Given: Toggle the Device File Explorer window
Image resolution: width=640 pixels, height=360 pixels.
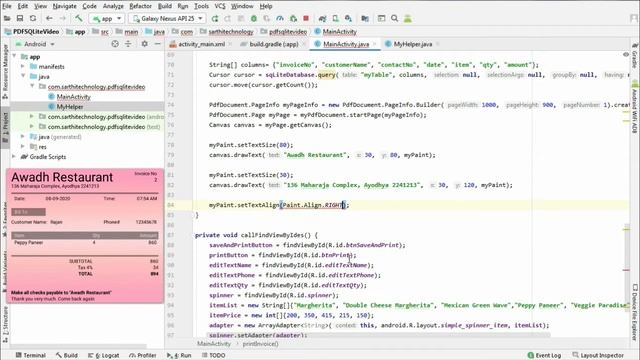Looking at the screenshot, I should 635,312.
